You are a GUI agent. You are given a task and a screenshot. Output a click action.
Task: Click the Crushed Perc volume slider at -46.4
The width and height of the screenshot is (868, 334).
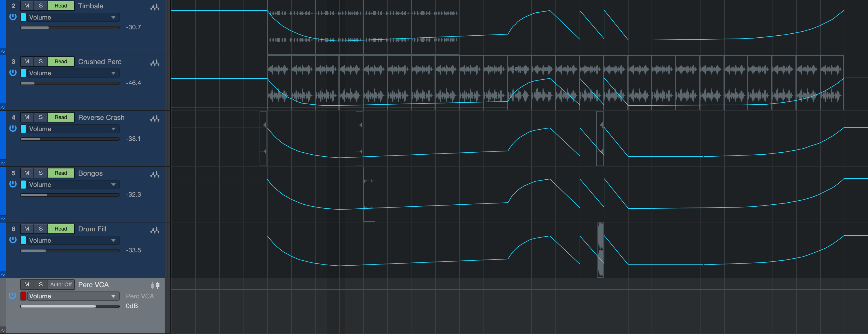pos(70,83)
